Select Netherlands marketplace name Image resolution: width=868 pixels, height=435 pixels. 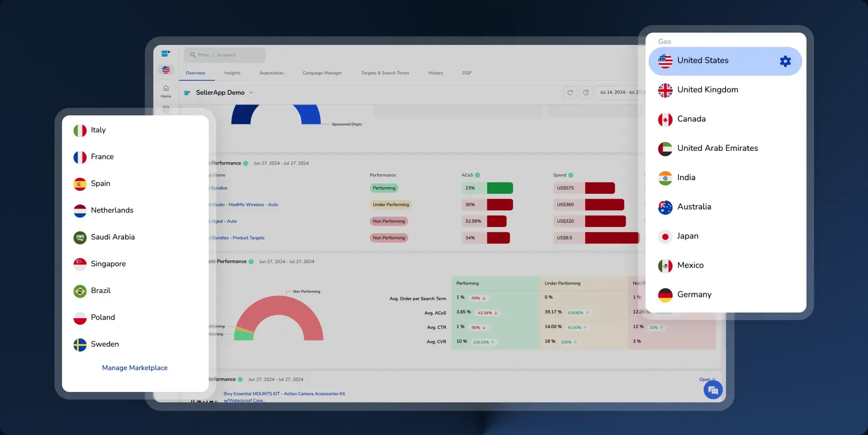click(112, 210)
